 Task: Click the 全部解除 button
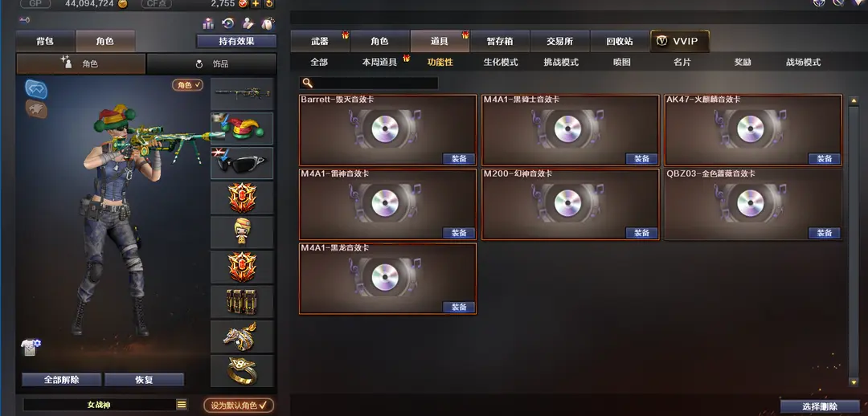[61, 380]
